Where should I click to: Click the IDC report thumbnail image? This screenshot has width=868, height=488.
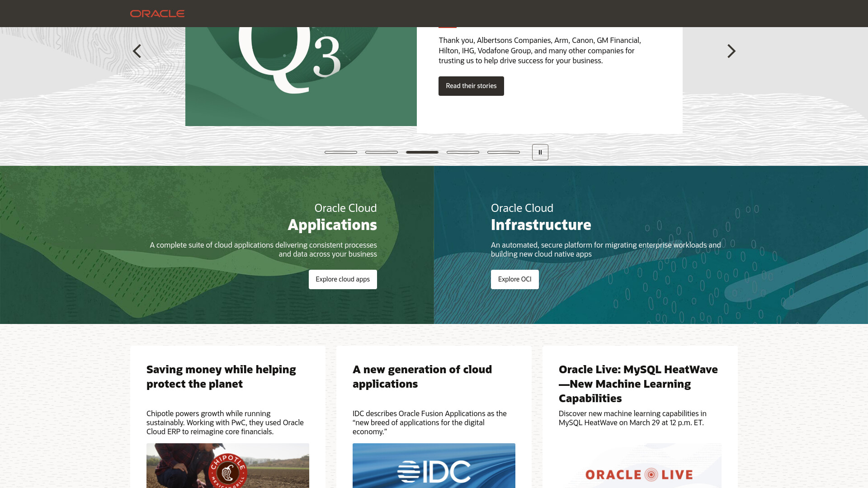point(434,465)
